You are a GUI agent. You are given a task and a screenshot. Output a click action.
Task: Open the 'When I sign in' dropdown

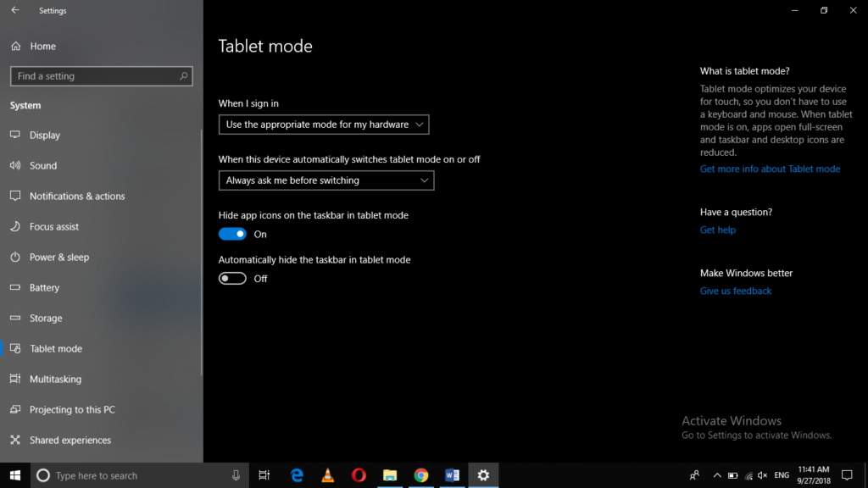point(323,124)
